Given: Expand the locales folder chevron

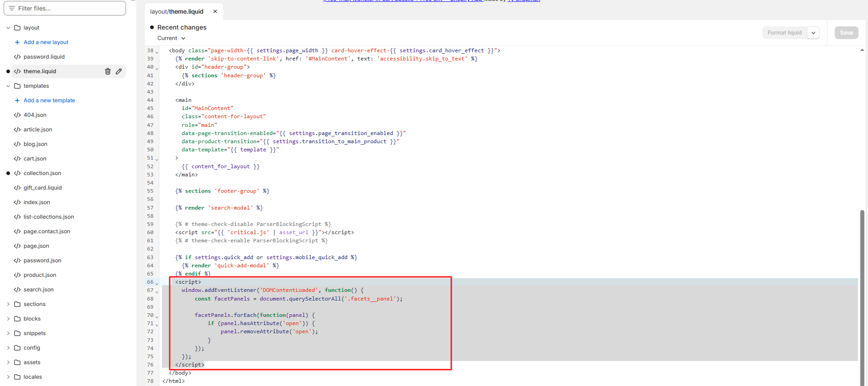Looking at the screenshot, I should [x=8, y=377].
